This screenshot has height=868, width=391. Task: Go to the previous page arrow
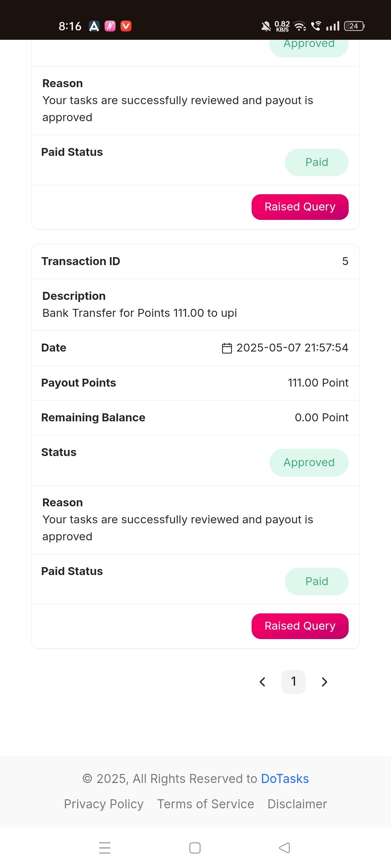262,682
